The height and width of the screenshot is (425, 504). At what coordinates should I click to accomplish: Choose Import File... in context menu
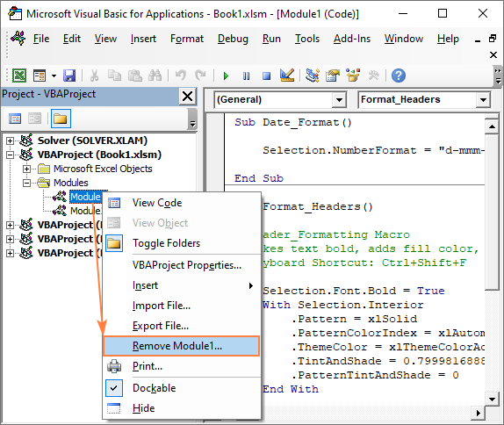[x=182, y=306]
